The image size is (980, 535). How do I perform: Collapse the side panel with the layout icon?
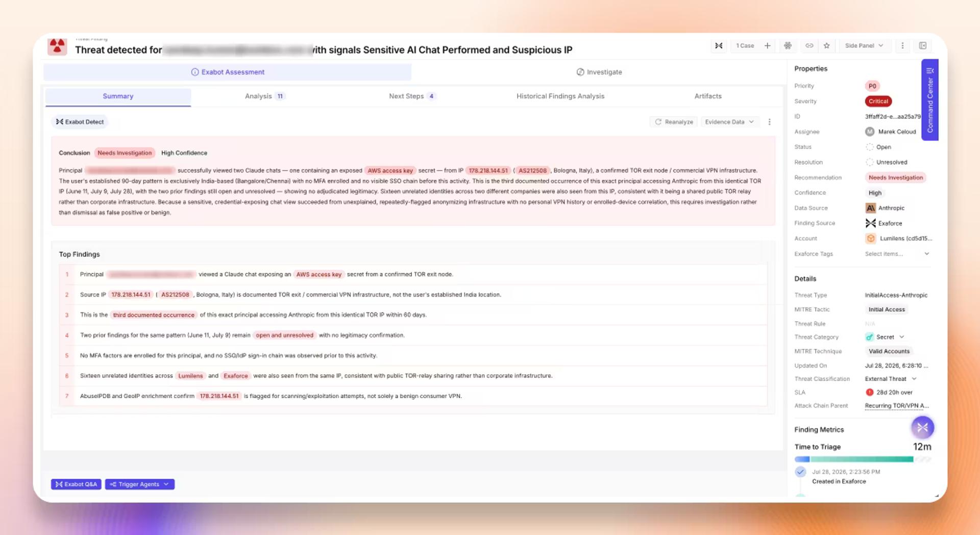923,45
